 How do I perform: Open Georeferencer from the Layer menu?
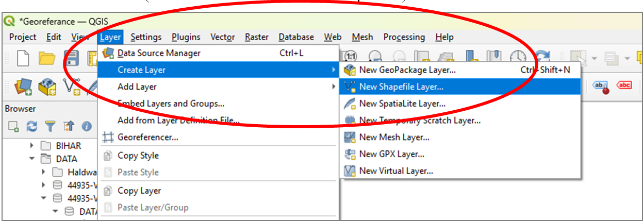point(218,138)
